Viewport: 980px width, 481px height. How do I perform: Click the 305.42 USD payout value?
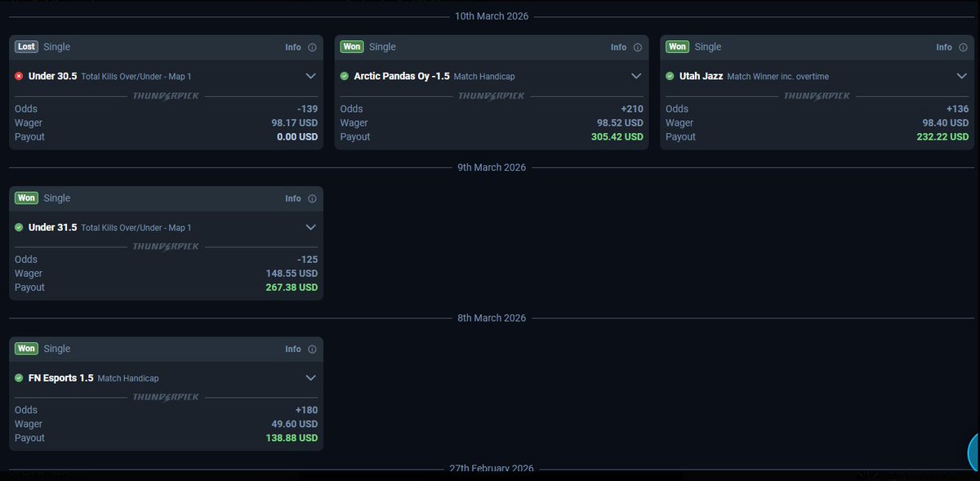tap(617, 136)
